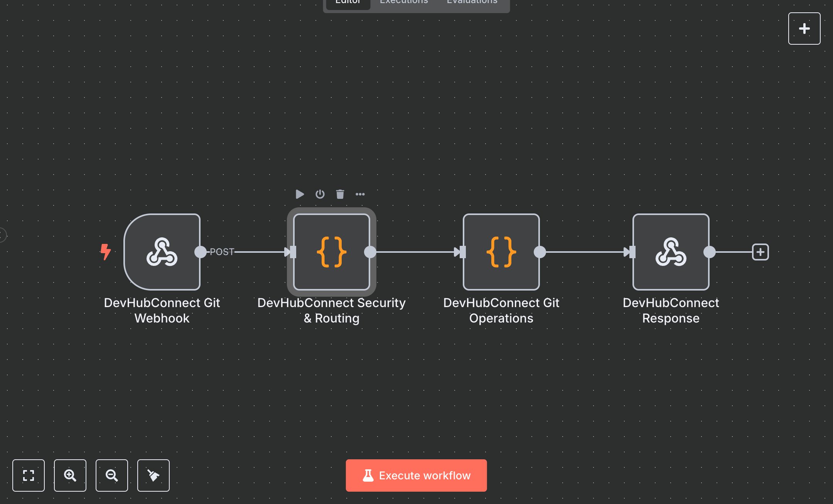This screenshot has width=833, height=504.
Task: Run the Security & Routing node individually
Action: 300,194
